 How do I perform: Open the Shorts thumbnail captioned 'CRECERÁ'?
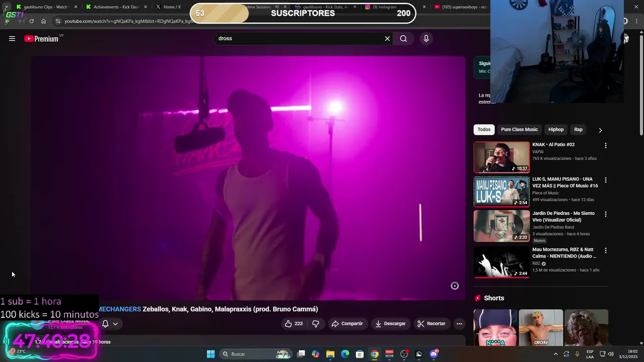tap(541, 328)
